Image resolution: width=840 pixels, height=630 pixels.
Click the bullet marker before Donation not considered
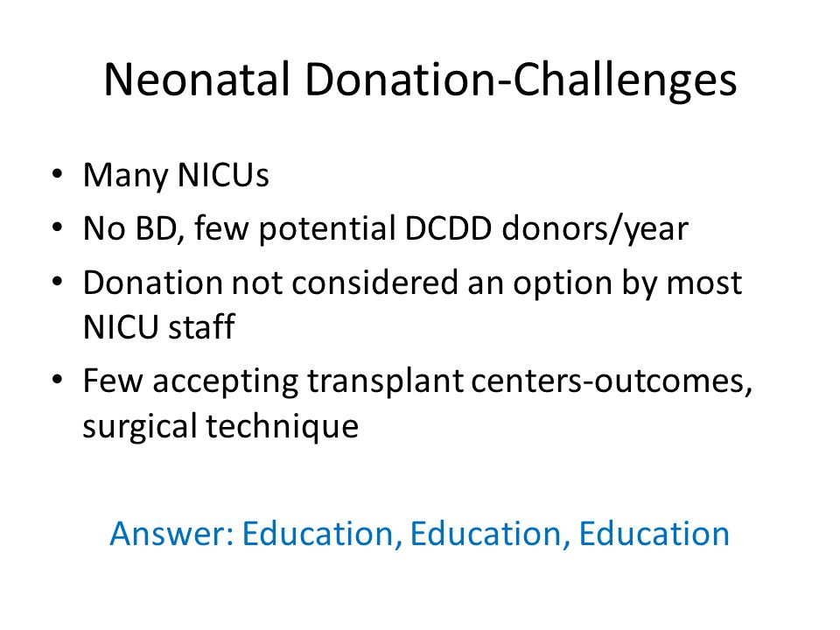click(58, 282)
